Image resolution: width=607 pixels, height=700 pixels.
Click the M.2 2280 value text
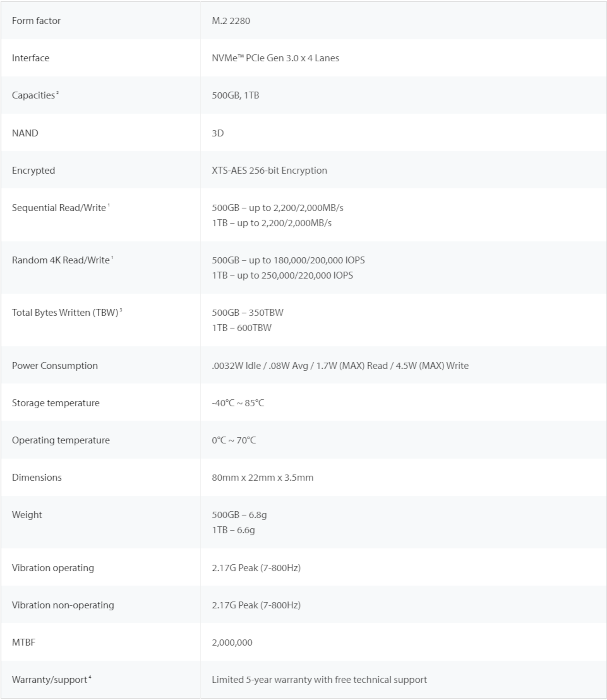[x=233, y=20]
